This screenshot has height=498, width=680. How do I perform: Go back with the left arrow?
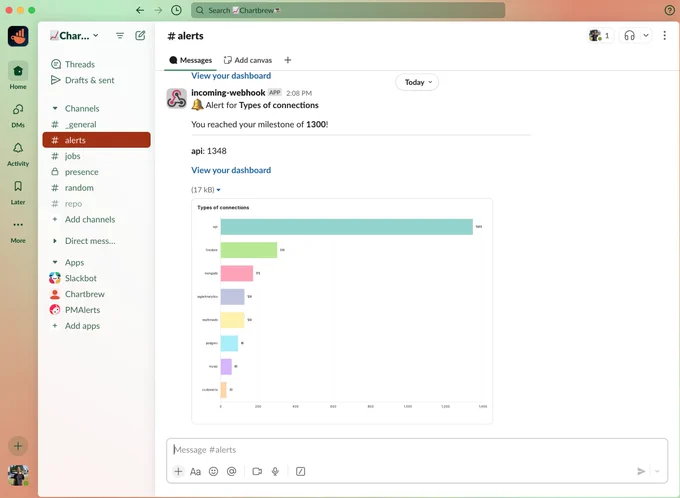[x=140, y=10]
